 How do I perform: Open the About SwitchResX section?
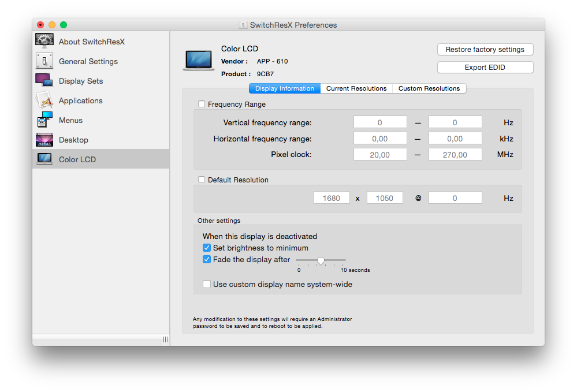(x=101, y=42)
